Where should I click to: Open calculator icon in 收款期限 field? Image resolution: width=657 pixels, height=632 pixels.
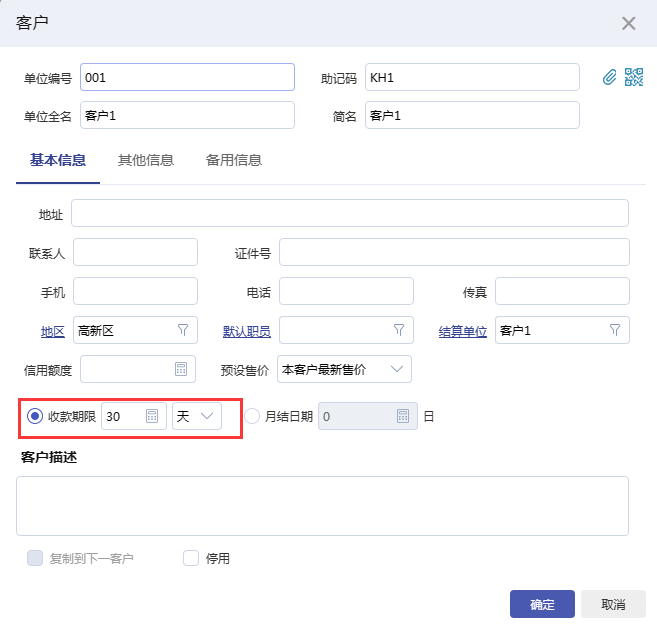click(152, 417)
